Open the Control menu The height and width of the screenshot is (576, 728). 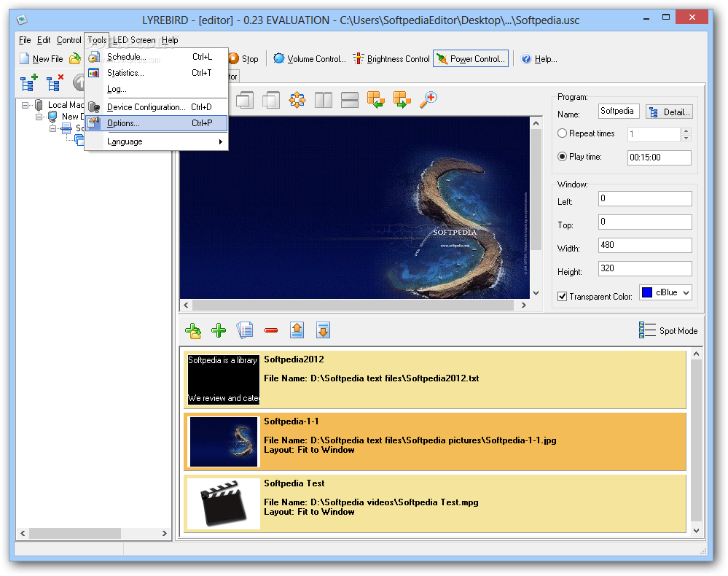(x=69, y=40)
